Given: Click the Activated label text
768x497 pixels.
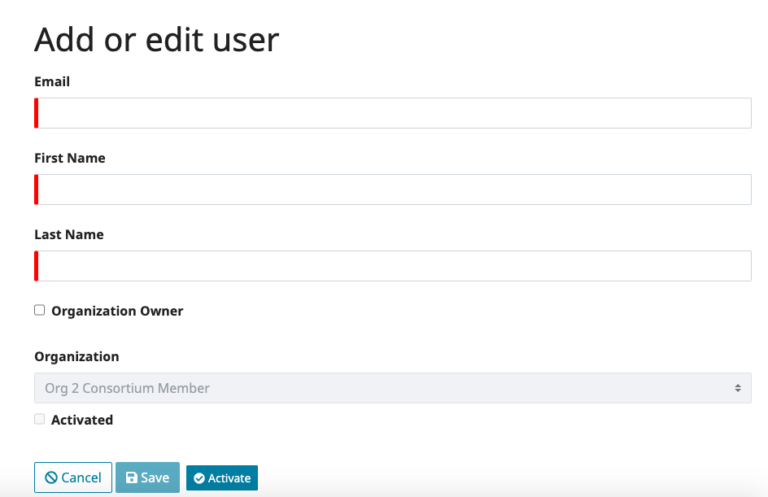Looking at the screenshot, I should [x=82, y=420].
